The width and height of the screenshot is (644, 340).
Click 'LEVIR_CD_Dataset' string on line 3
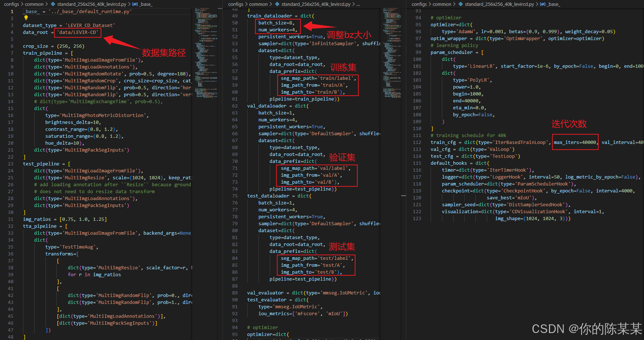tap(90, 26)
